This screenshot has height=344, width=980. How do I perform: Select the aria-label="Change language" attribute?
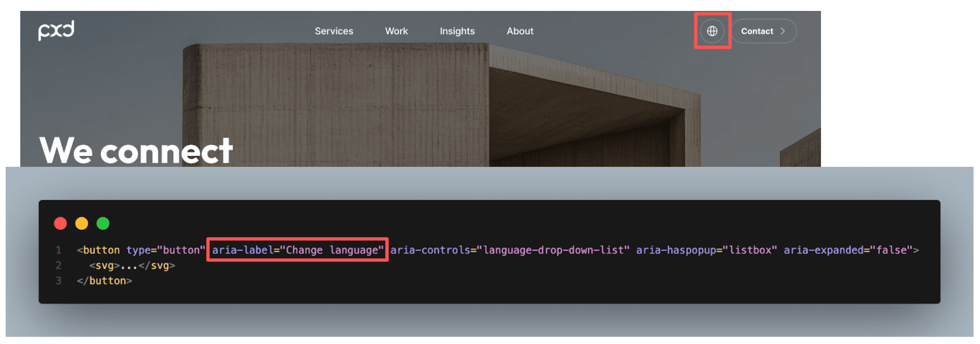click(x=297, y=250)
